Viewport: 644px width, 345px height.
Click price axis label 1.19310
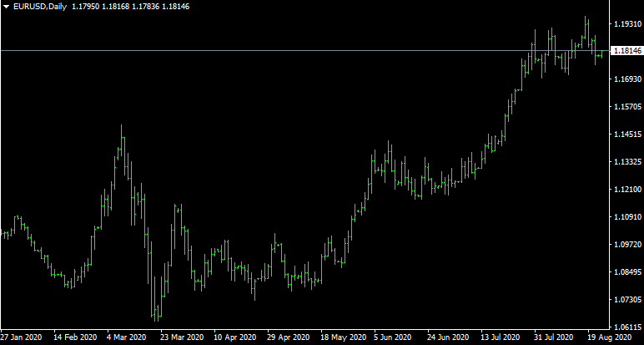coord(626,24)
